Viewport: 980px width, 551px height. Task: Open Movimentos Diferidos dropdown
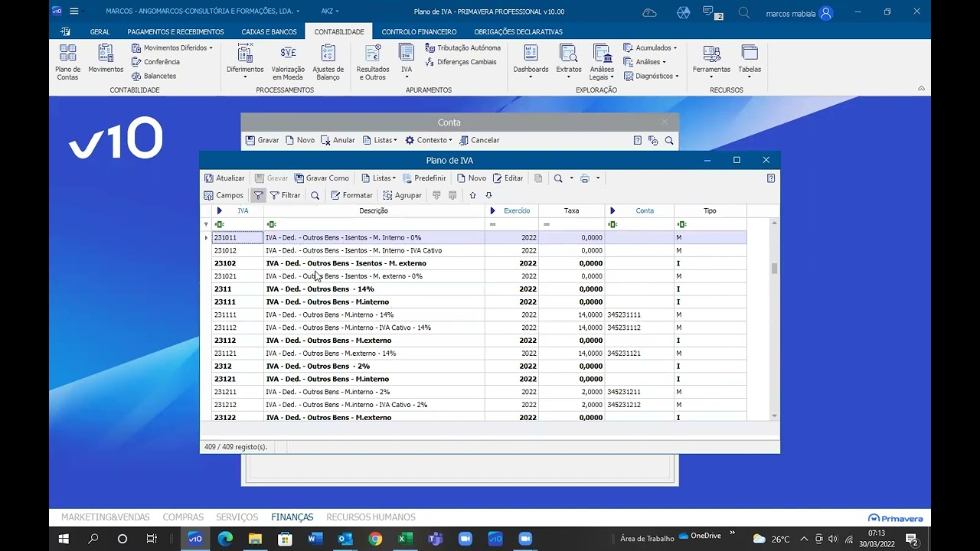coord(171,47)
